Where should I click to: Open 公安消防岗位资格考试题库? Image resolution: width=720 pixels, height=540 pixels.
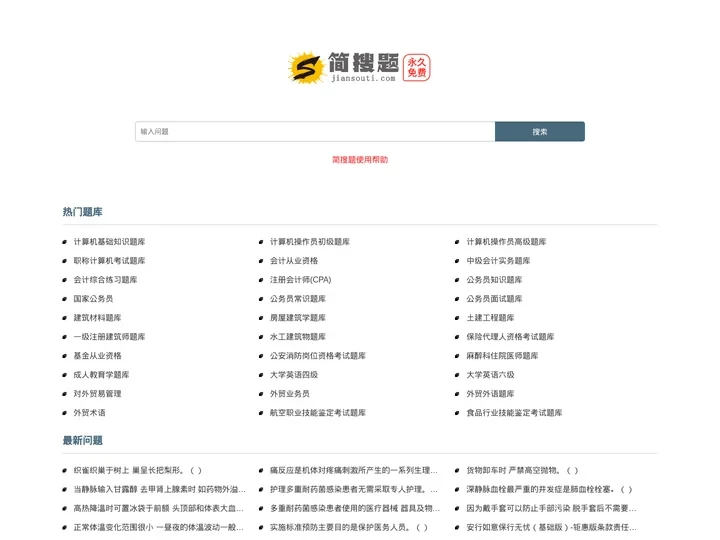pyautogui.click(x=318, y=355)
